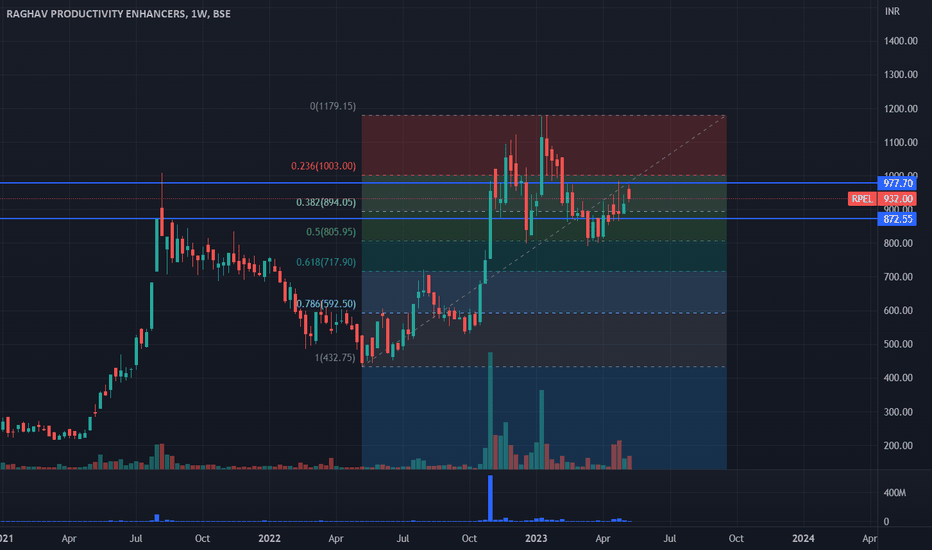Click the 0.5(805.95) Fibonacci label
Viewport: 932px width, 550px height.
(330, 232)
